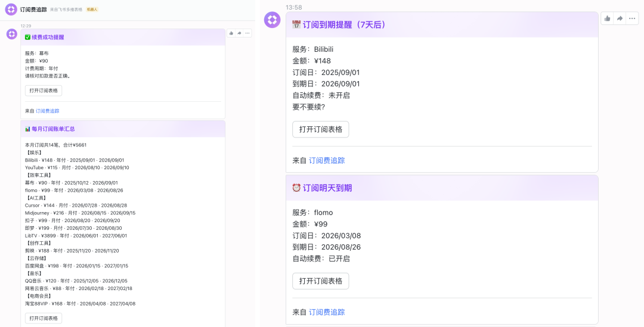Click the 【效率工具】 category heading

click(38, 175)
